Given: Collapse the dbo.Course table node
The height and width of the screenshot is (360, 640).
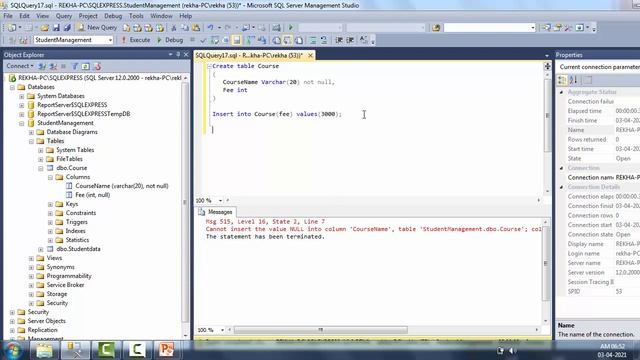Looking at the screenshot, I should 41,168.
